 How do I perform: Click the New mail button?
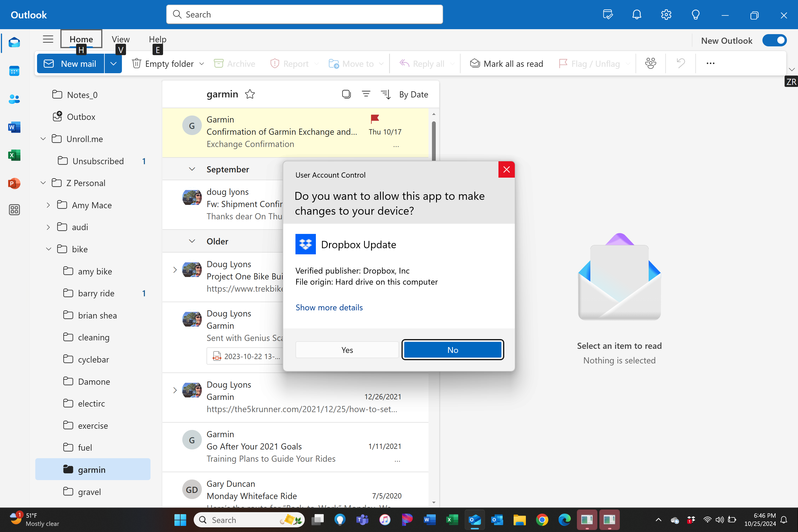[x=71, y=64]
